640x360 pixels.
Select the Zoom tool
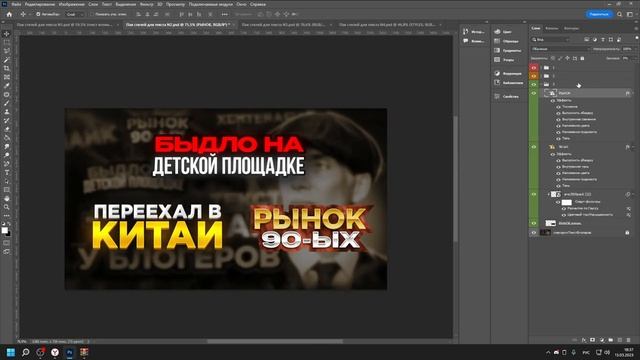click(7, 207)
